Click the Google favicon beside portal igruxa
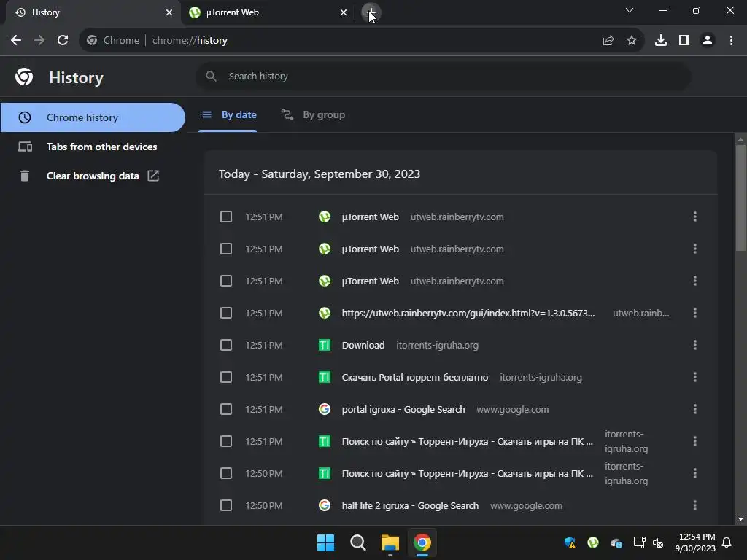The image size is (747, 560). coord(325,410)
